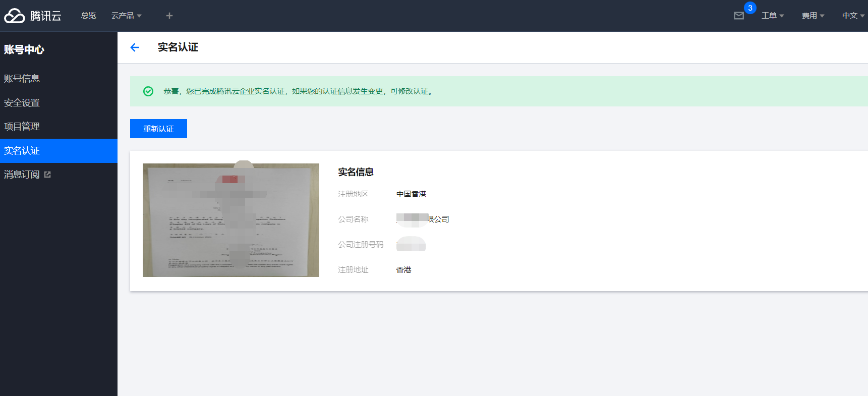
Task: Select 账号信息 in the sidebar
Action: tap(59, 79)
